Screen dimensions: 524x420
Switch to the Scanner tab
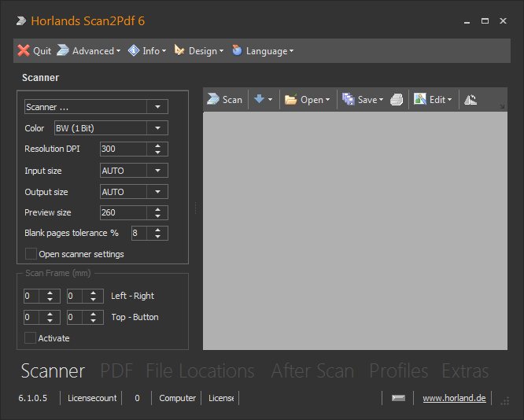(53, 371)
